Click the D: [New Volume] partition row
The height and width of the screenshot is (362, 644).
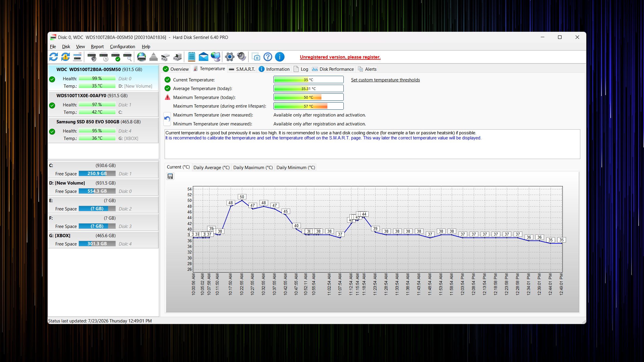point(103,187)
